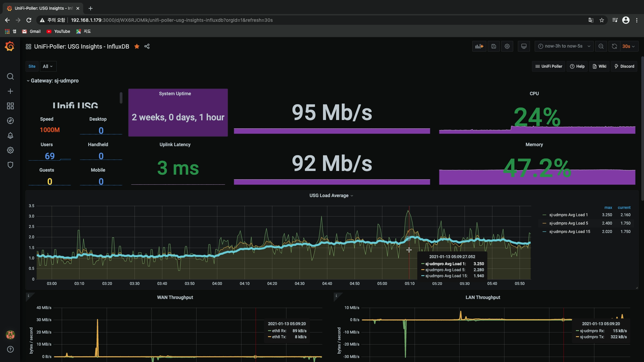Screen dimensions: 644x362
Task: Sort the legend by the max column
Action: 608,207
